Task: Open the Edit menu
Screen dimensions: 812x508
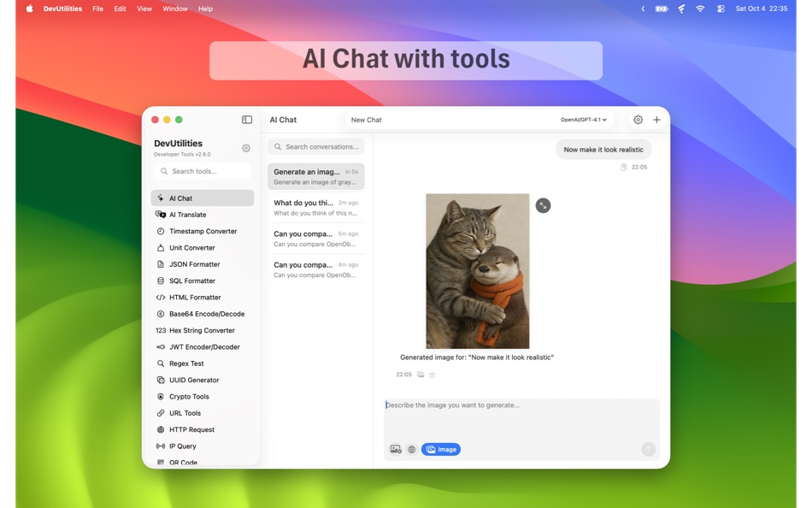Action: [121, 9]
